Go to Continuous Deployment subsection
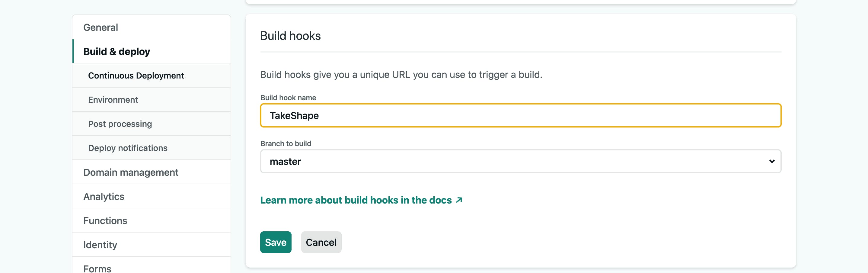The image size is (868, 273). [x=151, y=75]
